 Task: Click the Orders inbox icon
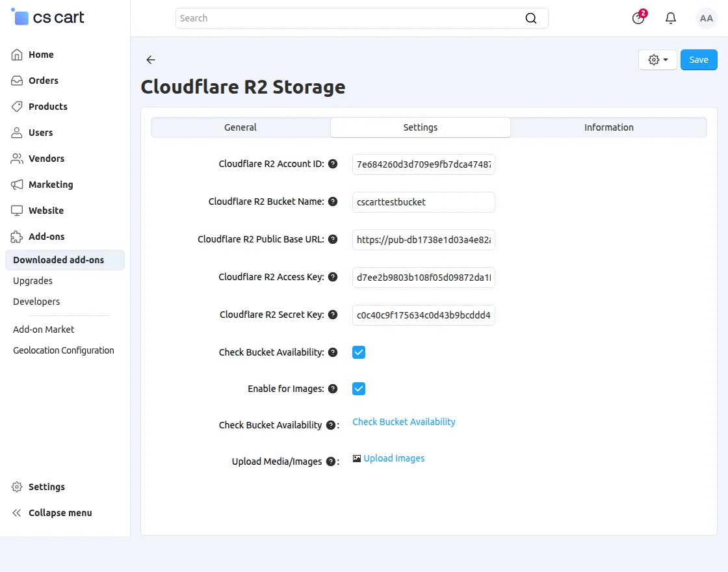17,81
